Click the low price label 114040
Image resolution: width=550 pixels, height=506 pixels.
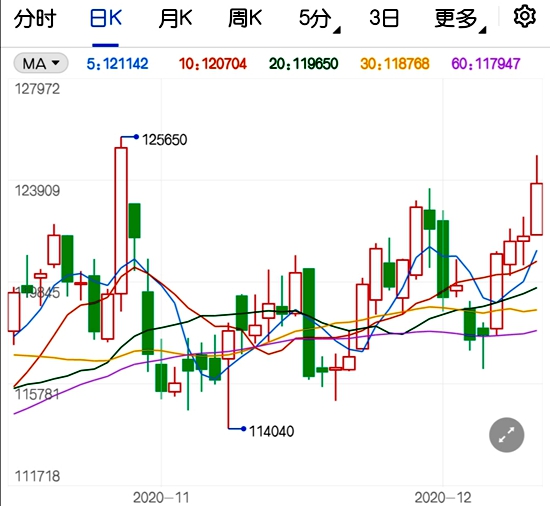[x=271, y=432]
